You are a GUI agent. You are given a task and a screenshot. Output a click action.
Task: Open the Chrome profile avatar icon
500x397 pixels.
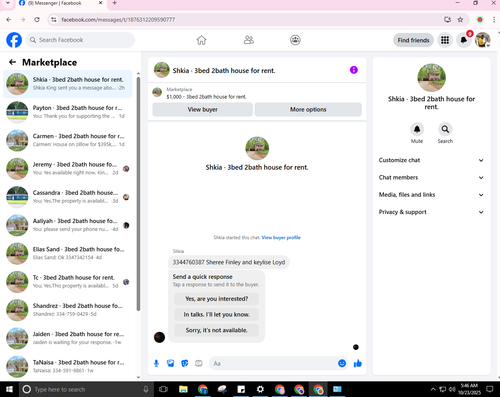(480, 20)
